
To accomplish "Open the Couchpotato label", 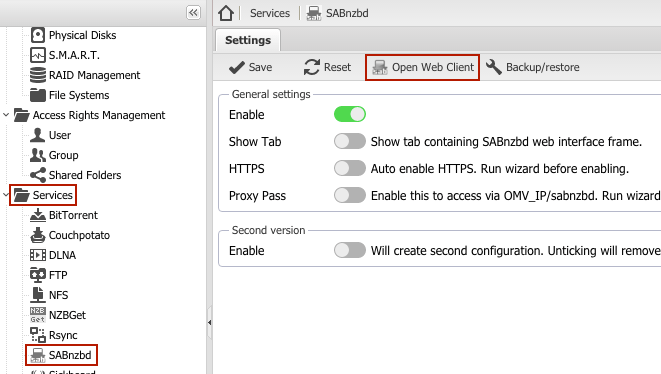I will coord(79,235).
